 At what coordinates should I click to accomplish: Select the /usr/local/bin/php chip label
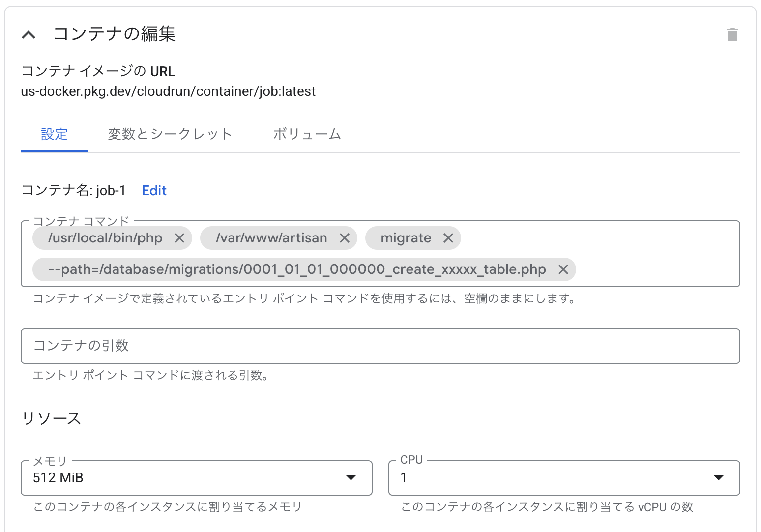(x=105, y=238)
